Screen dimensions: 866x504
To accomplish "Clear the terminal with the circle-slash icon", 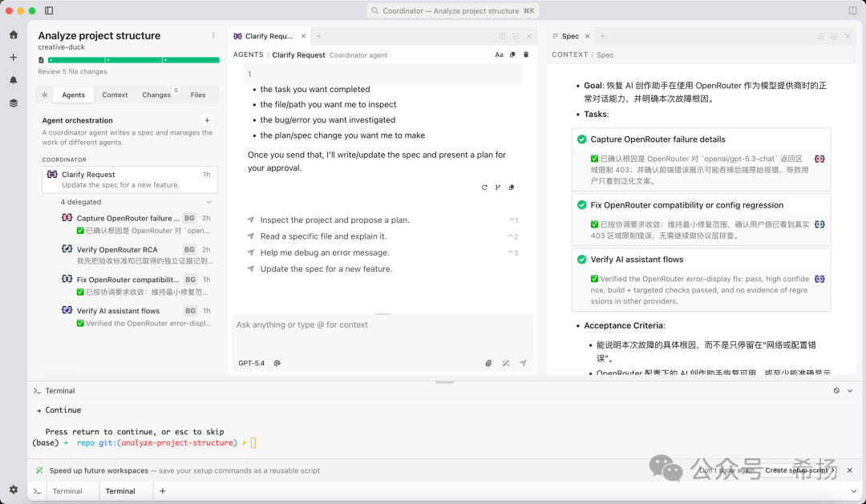I will 836,391.
